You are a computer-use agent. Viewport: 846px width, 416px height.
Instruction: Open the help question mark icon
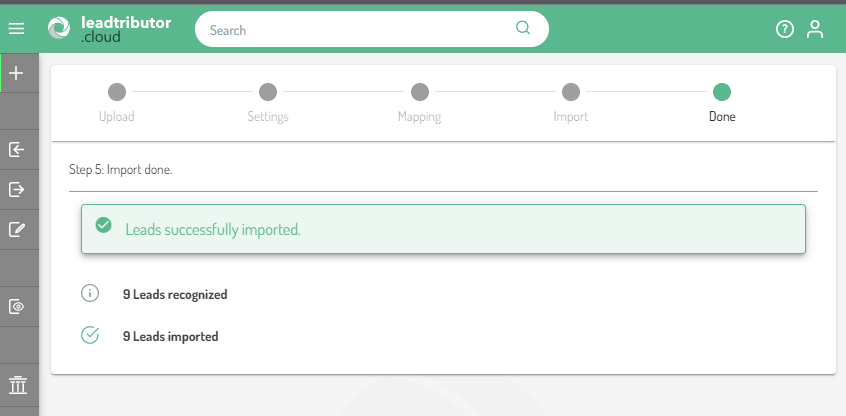[784, 29]
